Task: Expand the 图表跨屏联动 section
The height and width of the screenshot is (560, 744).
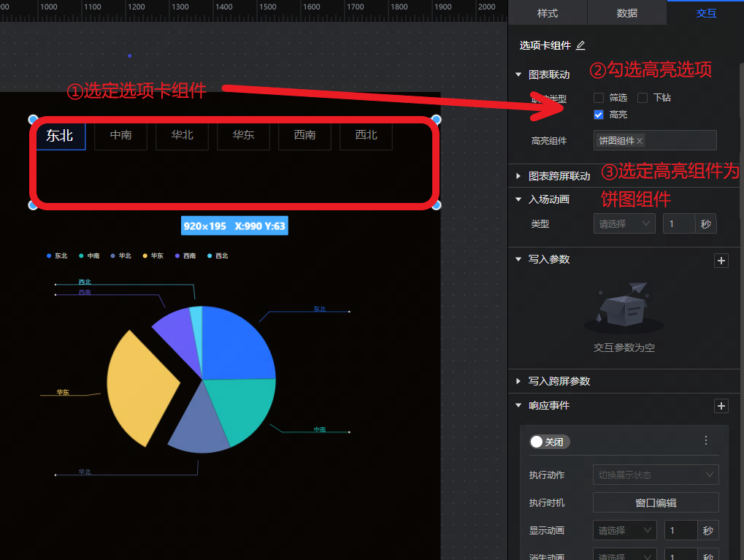Action: [x=518, y=176]
